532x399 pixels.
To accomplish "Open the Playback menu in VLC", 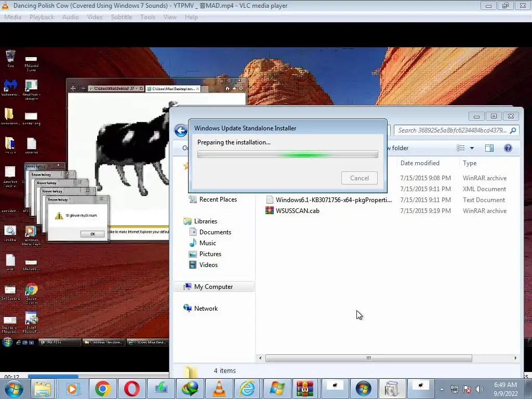I will 42,17.
